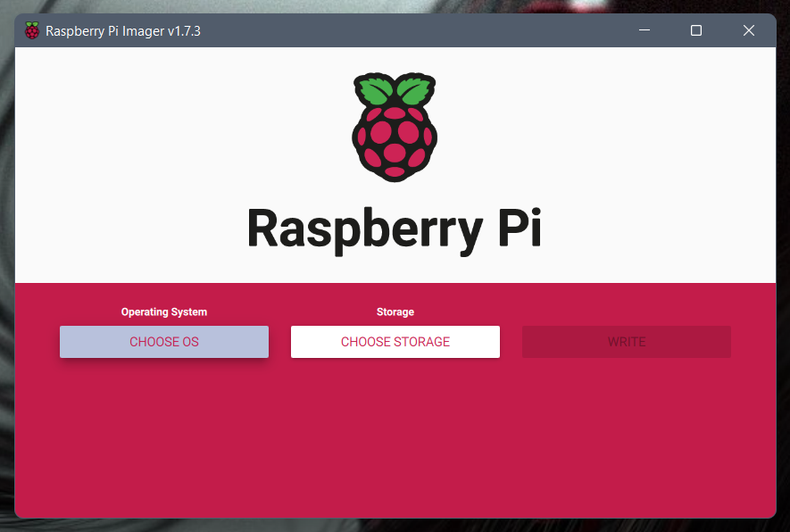Click the Raspberry Pi icon in the title bar
790x532 pixels.
tap(32, 30)
